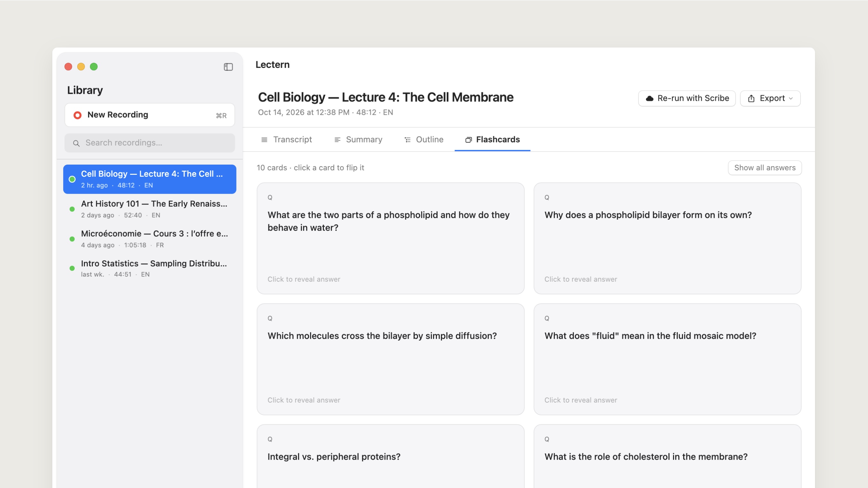The height and width of the screenshot is (488, 868).
Task: Open Intro Statistics Sampling recording
Action: click(x=150, y=269)
